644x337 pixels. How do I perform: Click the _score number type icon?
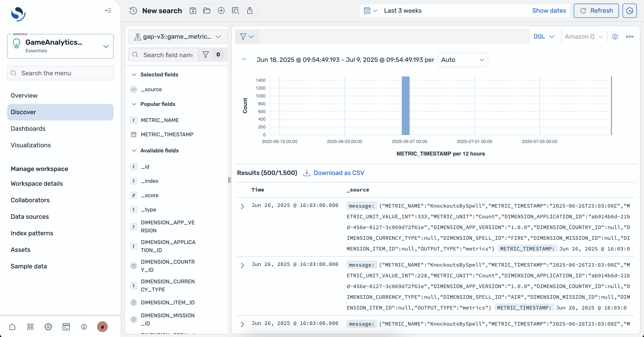click(x=134, y=195)
